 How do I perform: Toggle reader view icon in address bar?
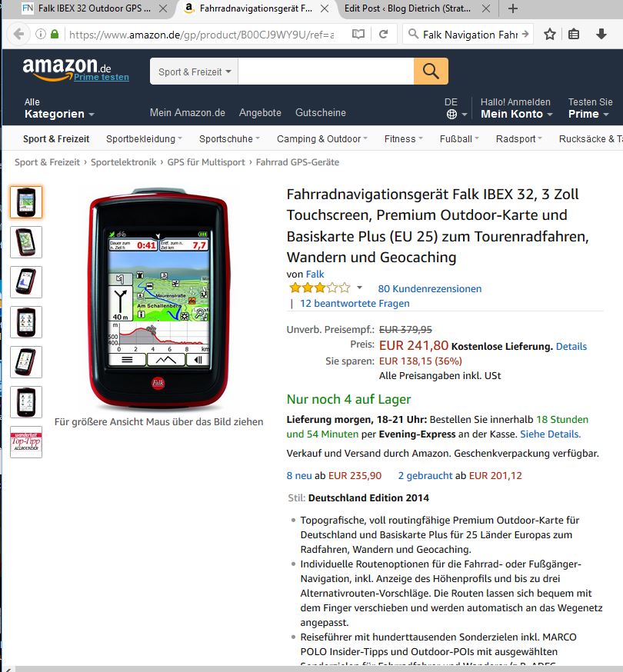pos(358,35)
